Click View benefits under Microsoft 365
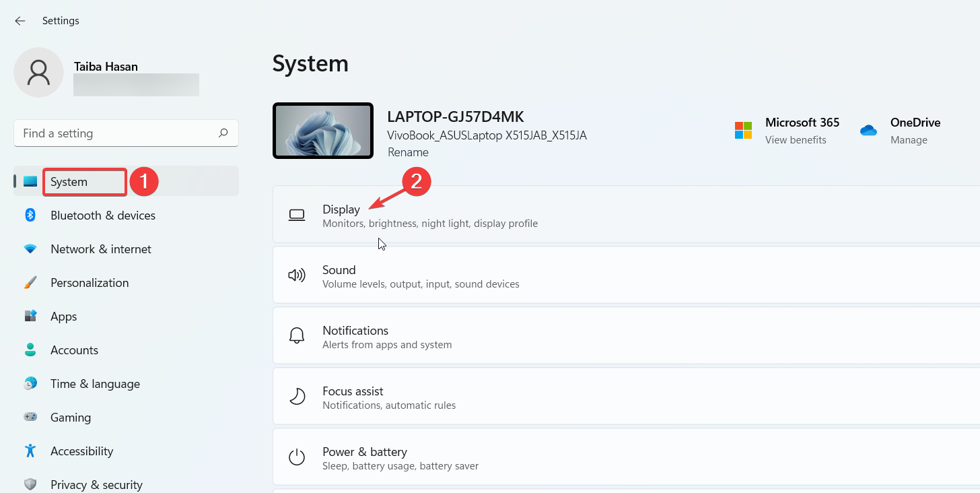This screenshot has width=980, height=493. pos(796,140)
